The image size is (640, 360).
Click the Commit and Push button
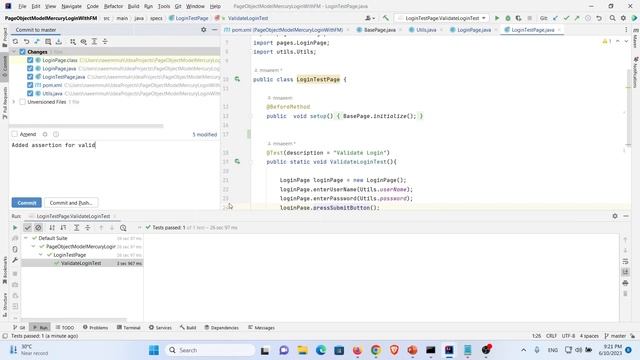point(71,203)
